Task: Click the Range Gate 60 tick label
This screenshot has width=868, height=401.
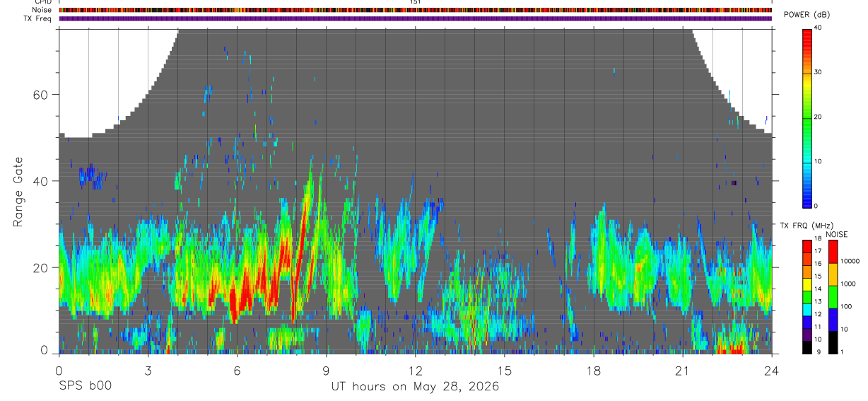Action: click(42, 94)
